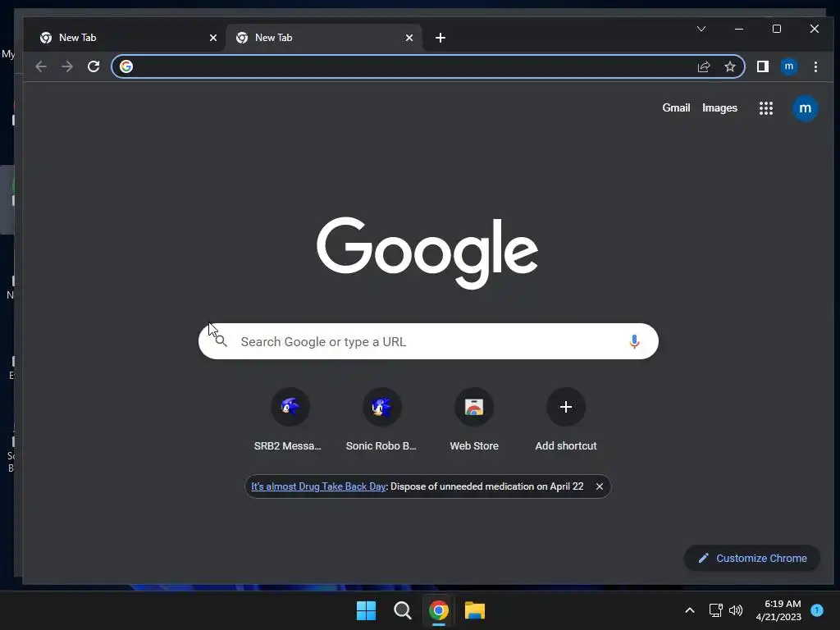Image resolution: width=840 pixels, height=630 pixels.
Task: Follow the Drug Take Back Day link
Action: [x=318, y=486]
